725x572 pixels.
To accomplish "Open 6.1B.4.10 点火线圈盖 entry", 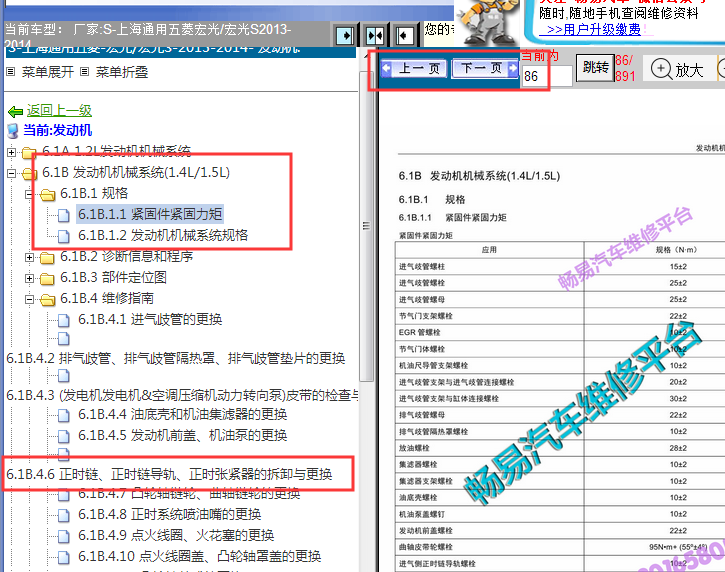I will pyautogui.click(x=199, y=556).
